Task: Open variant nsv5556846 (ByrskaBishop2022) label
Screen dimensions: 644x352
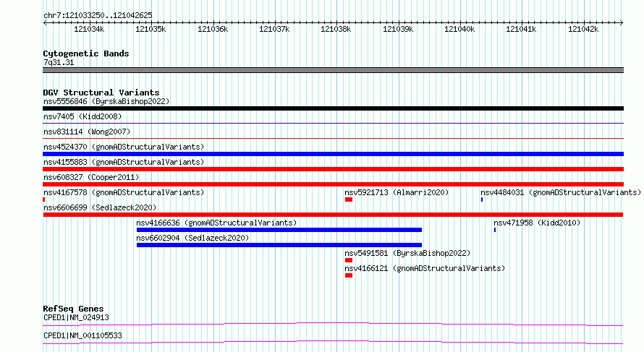Action: [106, 101]
